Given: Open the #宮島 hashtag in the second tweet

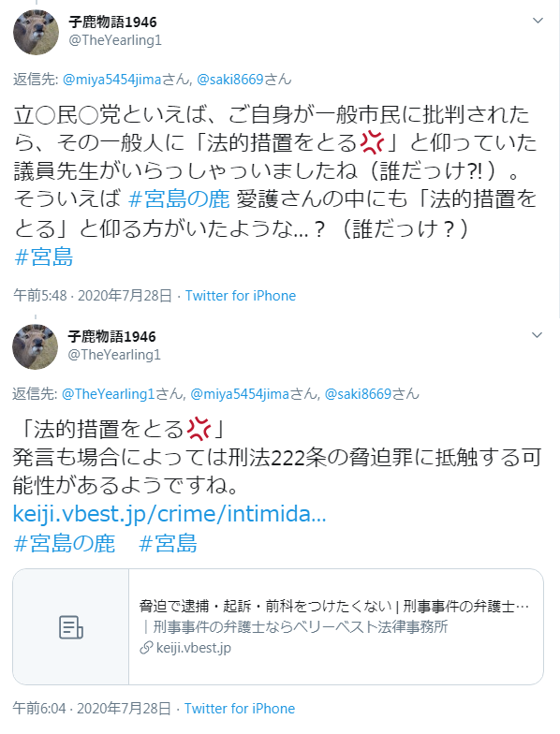Looking at the screenshot, I should pos(169,543).
